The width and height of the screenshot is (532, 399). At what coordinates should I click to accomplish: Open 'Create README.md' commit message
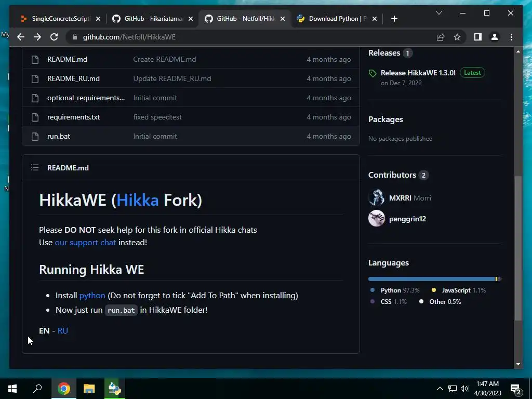(x=165, y=59)
